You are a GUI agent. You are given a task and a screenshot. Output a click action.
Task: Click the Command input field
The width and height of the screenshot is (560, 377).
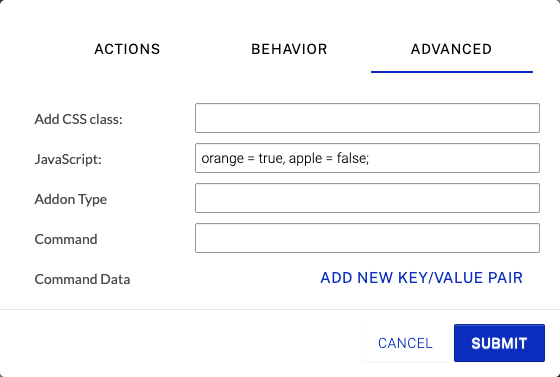coord(367,238)
